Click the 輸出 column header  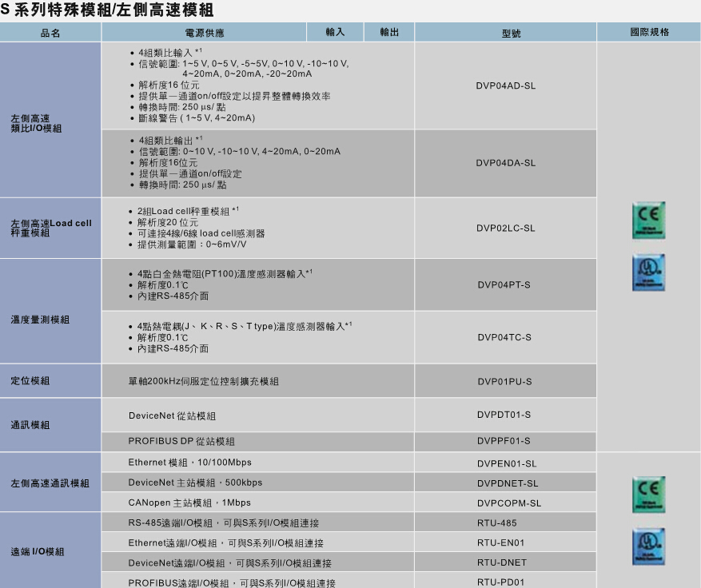coord(389,32)
